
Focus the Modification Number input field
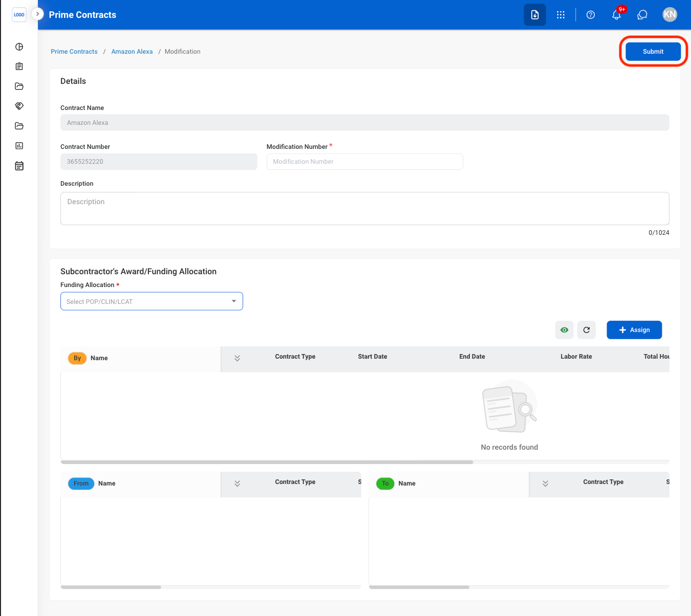point(365,162)
